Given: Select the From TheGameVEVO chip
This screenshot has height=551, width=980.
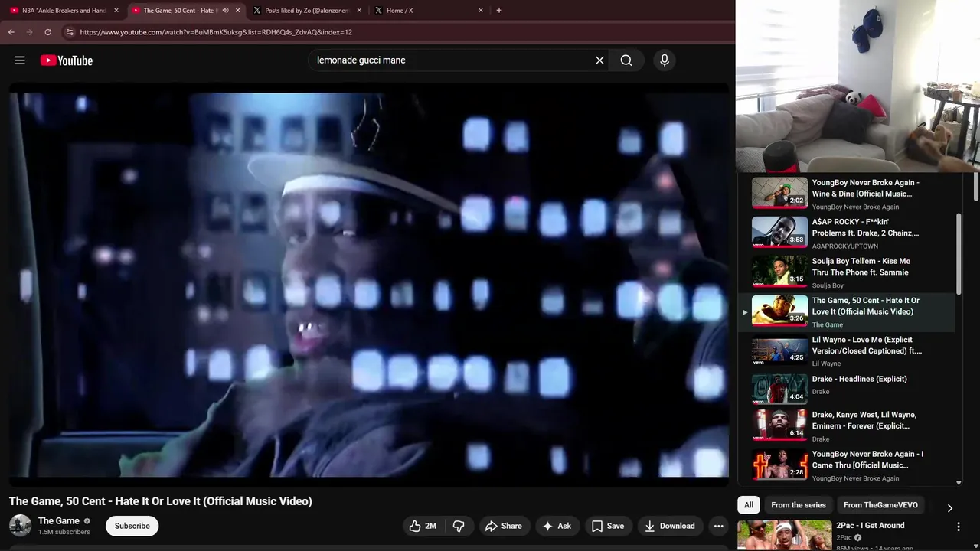Looking at the screenshot, I should (880, 505).
